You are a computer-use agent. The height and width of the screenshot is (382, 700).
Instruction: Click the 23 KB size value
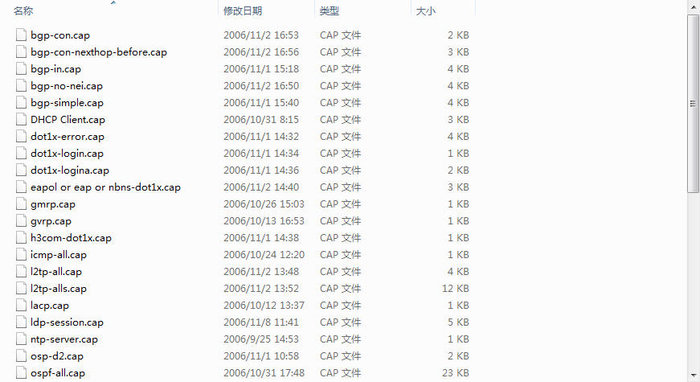[455, 373]
